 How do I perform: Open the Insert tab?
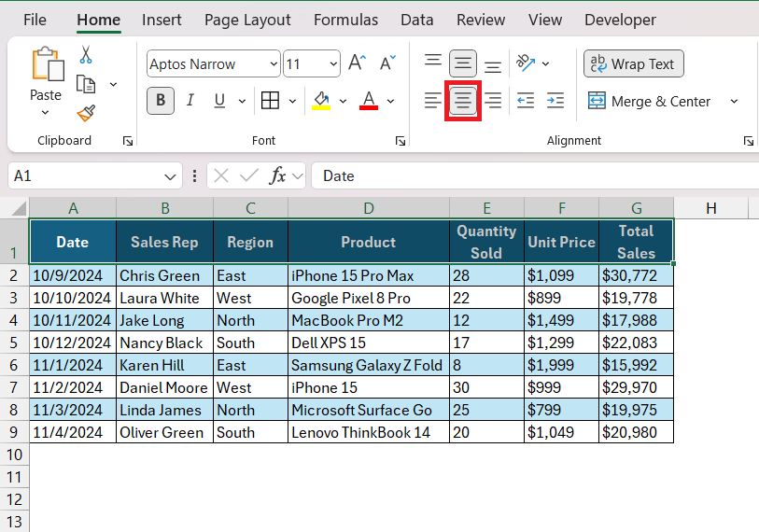(x=162, y=20)
